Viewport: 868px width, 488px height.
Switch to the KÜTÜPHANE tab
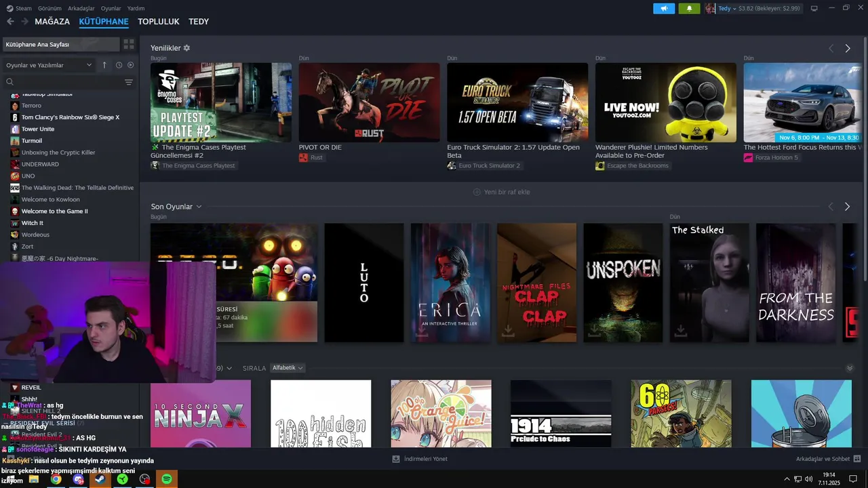[x=104, y=22]
